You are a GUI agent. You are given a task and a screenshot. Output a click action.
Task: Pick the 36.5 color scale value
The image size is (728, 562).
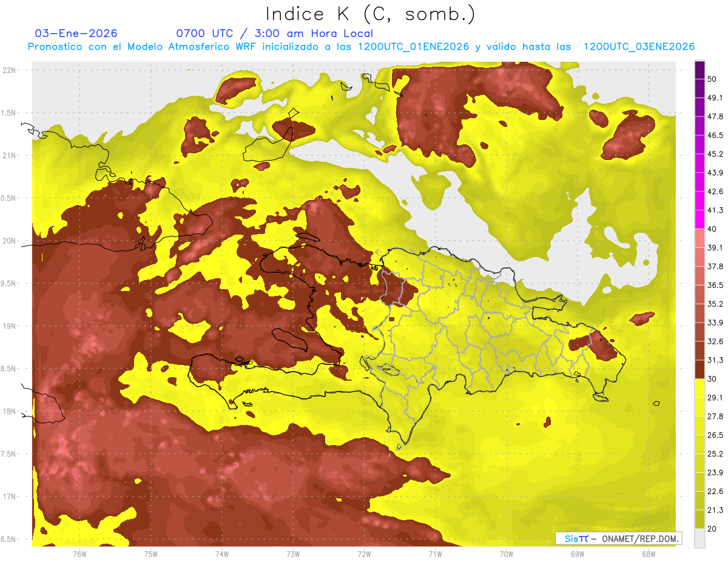coord(715,285)
